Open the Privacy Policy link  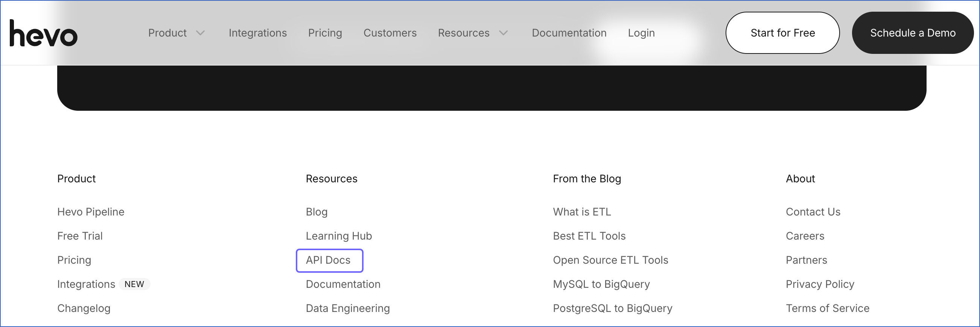(x=820, y=284)
